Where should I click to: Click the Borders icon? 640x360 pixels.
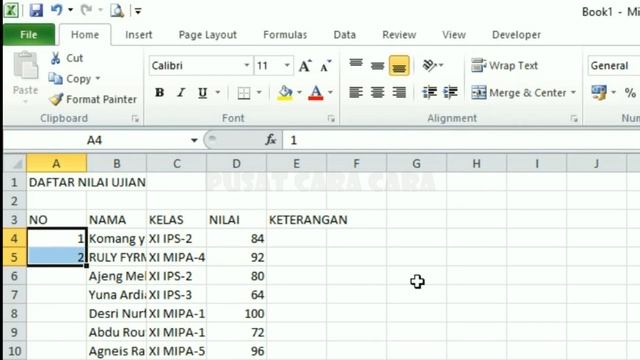(x=244, y=93)
